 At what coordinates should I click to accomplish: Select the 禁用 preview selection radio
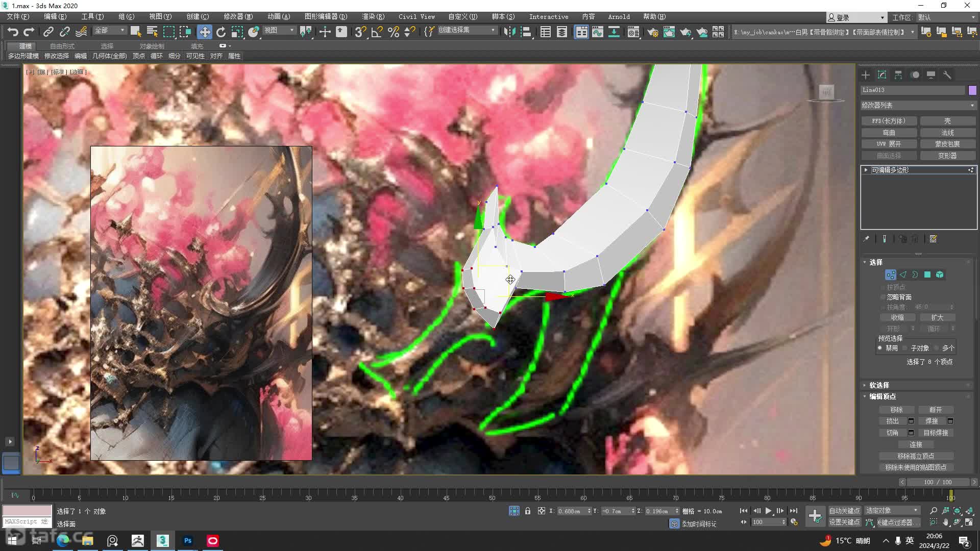click(x=880, y=348)
